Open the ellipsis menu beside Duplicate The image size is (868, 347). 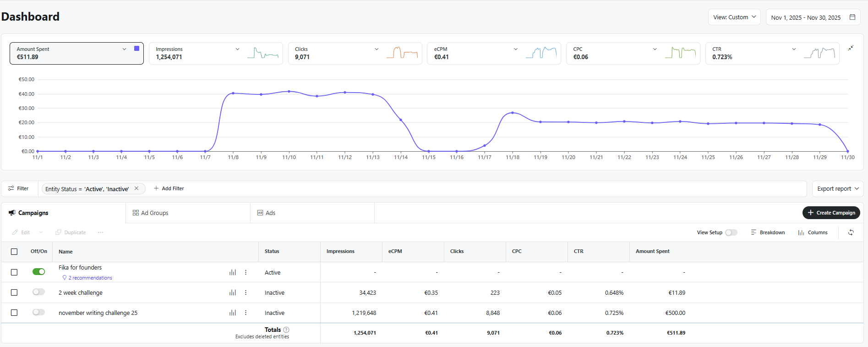coord(100,233)
